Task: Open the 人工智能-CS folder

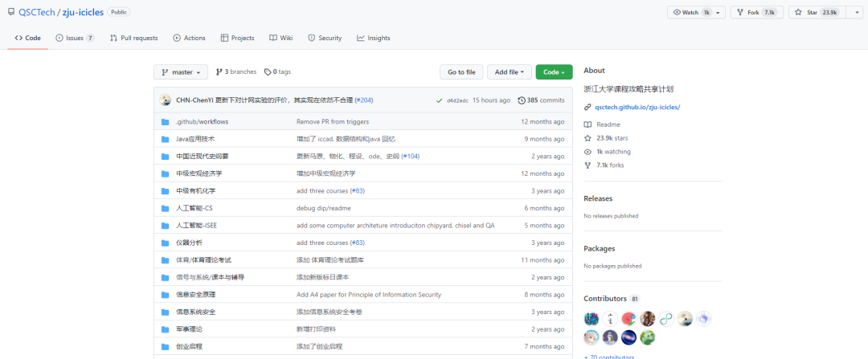Action: (x=194, y=209)
